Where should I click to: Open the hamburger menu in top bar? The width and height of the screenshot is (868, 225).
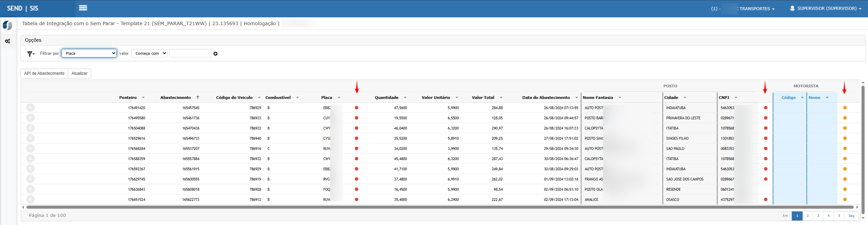point(83,8)
